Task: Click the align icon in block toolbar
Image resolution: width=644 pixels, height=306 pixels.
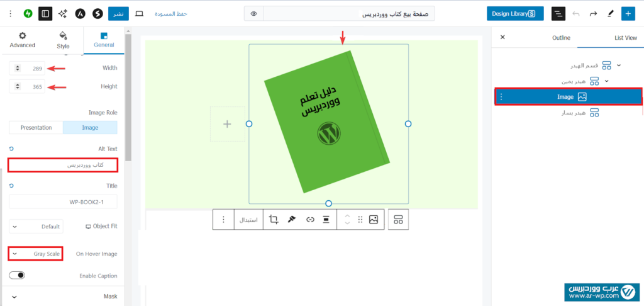Action: click(x=326, y=219)
